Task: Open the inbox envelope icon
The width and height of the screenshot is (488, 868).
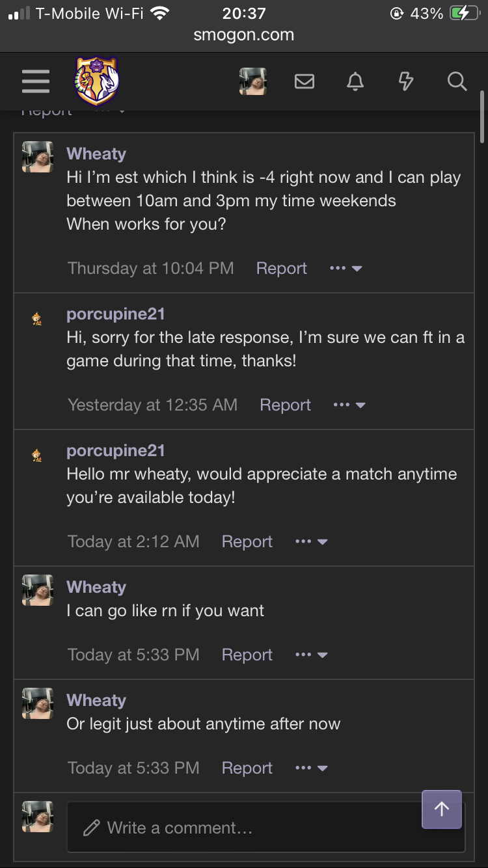Action: coord(305,81)
